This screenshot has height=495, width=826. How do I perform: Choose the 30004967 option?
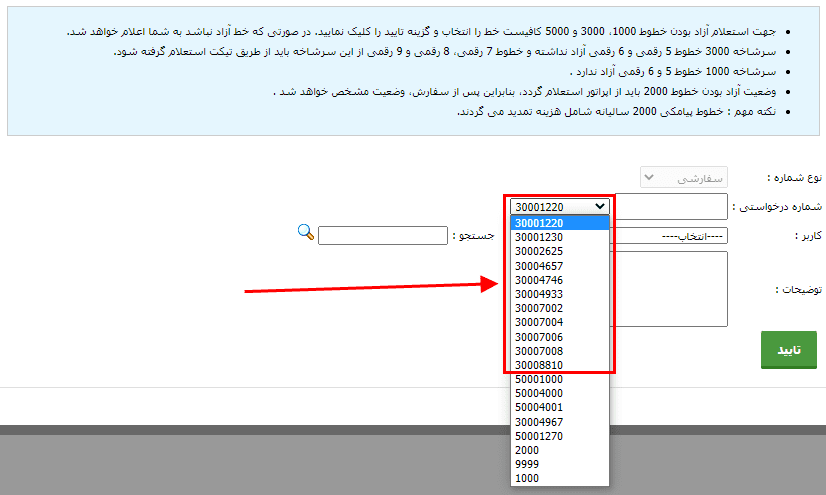(560, 422)
